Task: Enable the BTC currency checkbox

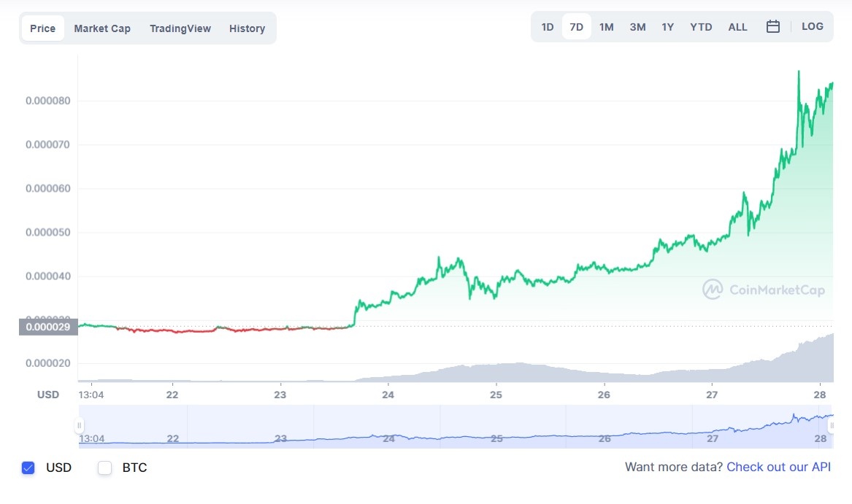Action: coord(105,468)
